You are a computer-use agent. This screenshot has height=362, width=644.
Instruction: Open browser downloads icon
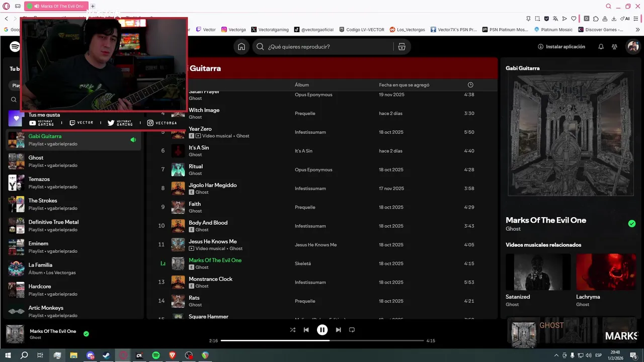coord(614,19)
